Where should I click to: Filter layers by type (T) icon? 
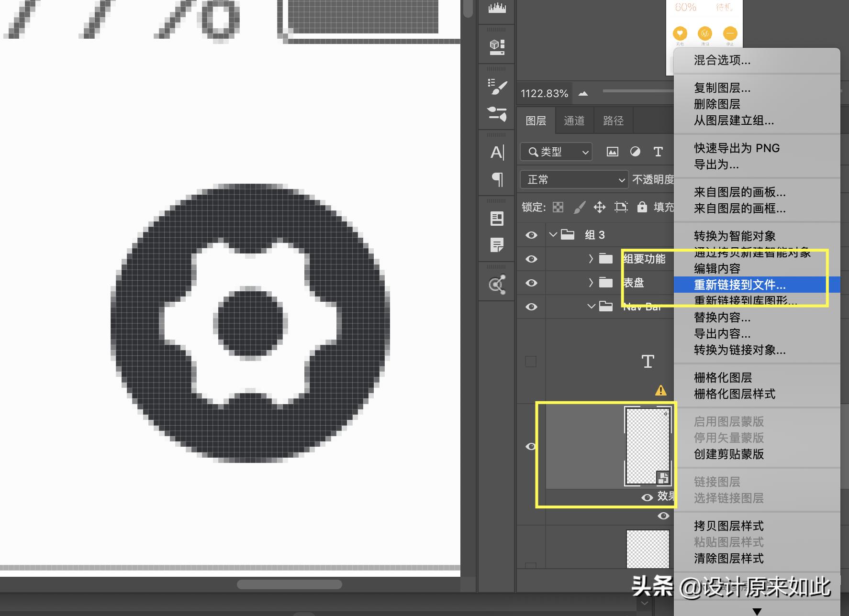point(658,152)
